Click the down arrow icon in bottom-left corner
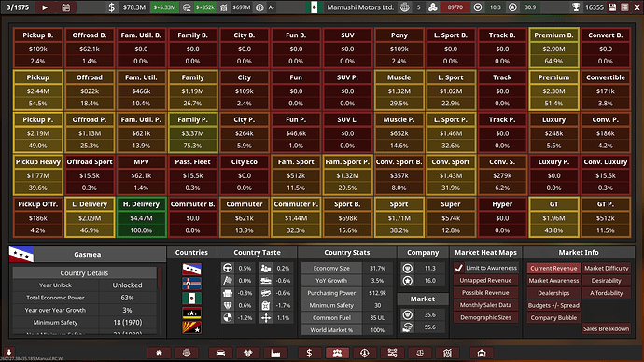 pos(8,352)
